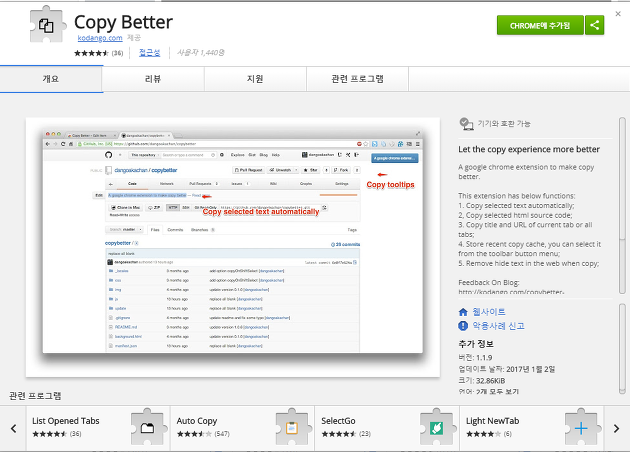The width and height of the screenshot is (630, 452).
Task: Click the update date '2017년 1월 2일' text
Action: click(530, 369)
